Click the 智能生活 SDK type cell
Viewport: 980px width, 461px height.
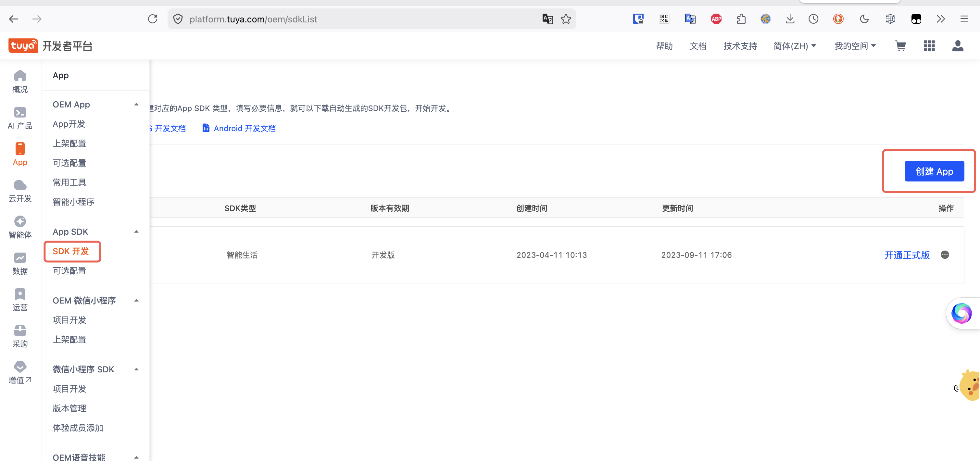[242, 255]
